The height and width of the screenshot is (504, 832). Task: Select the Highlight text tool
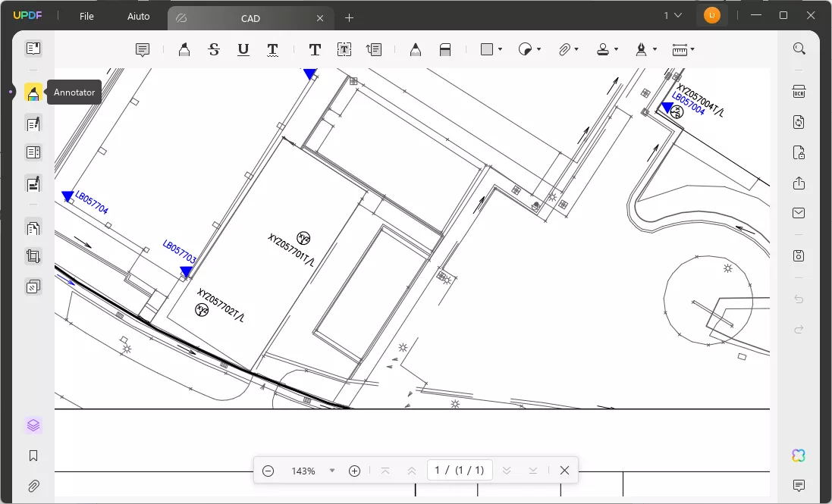(x=184, y=50)
